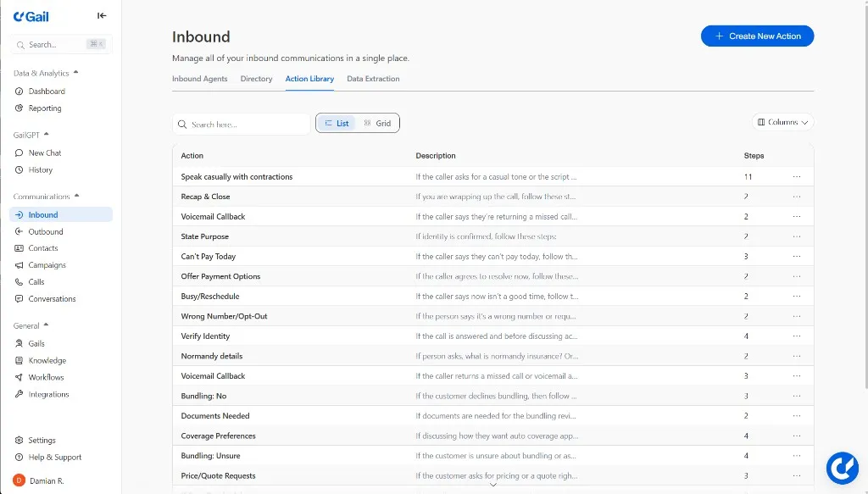Select the Action Library tab
This screenshot has height=494, width=868.
click(x=309, y=79)
